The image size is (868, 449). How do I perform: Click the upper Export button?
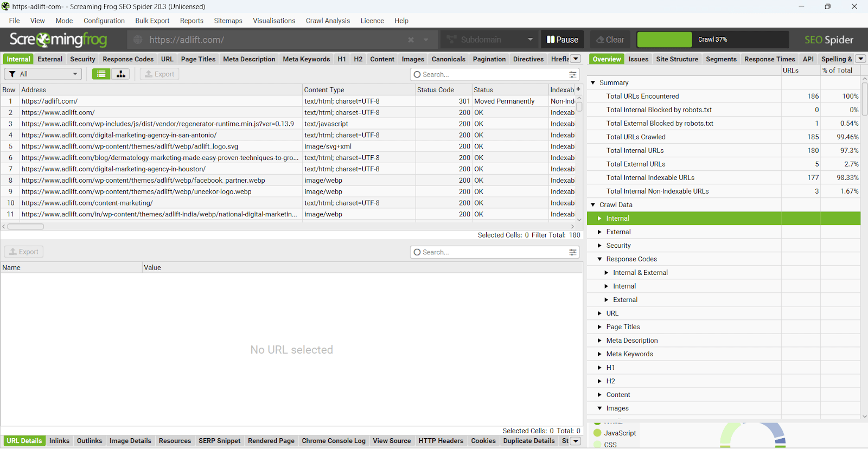pos(159,74)
